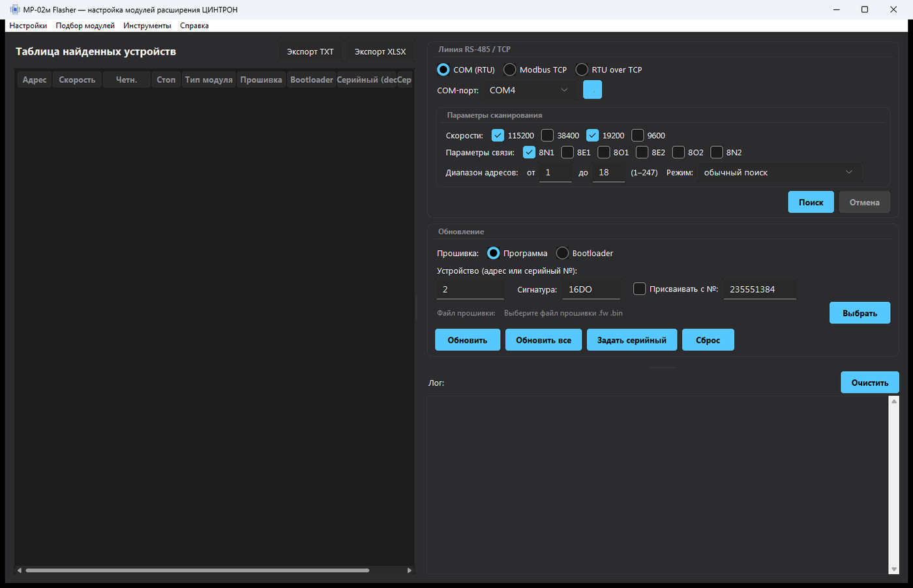This screenshot has width=913, height=588.
Task: Click the log panel's down scroll arrow
Action: coord(893,569)
